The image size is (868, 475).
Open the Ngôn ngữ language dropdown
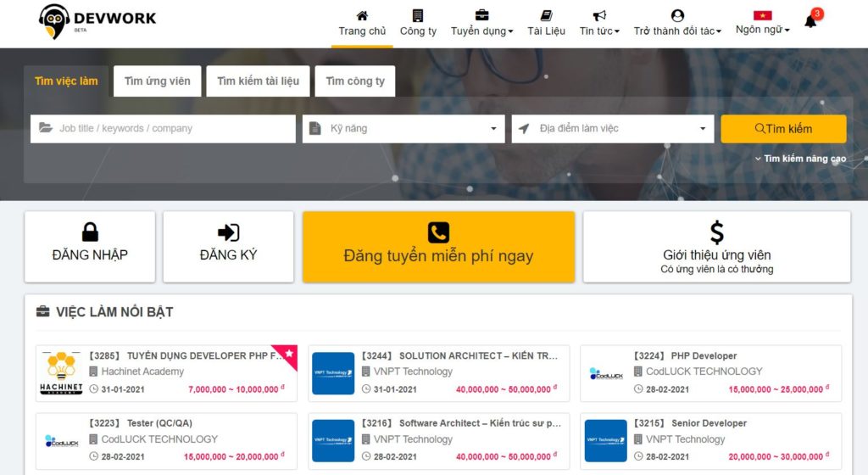pyautogui.click(x=762, y=30)
